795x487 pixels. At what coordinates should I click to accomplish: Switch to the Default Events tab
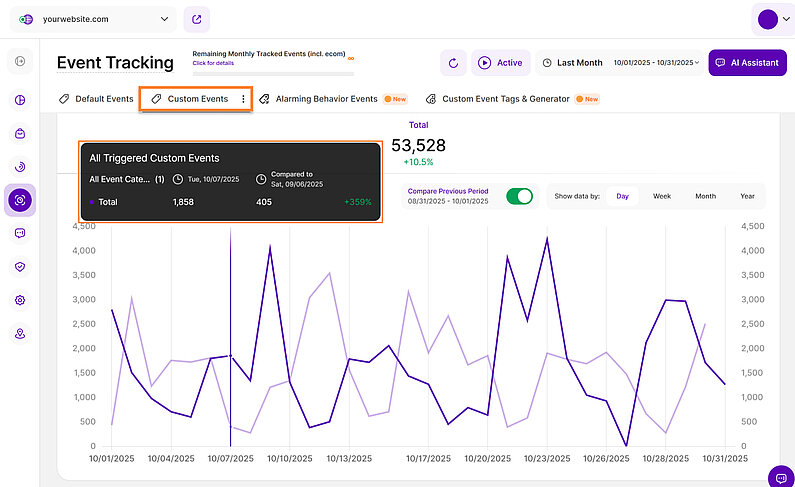tap(96, 99)
